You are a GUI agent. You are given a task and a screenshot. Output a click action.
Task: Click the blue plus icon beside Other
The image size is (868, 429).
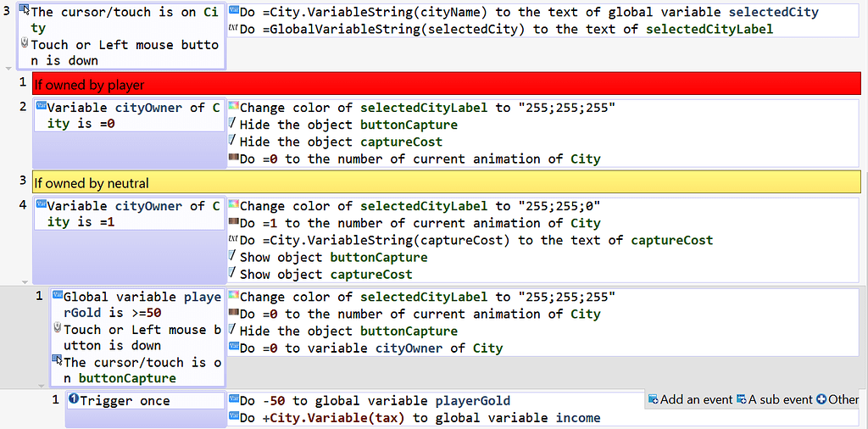tap(821, 399)
